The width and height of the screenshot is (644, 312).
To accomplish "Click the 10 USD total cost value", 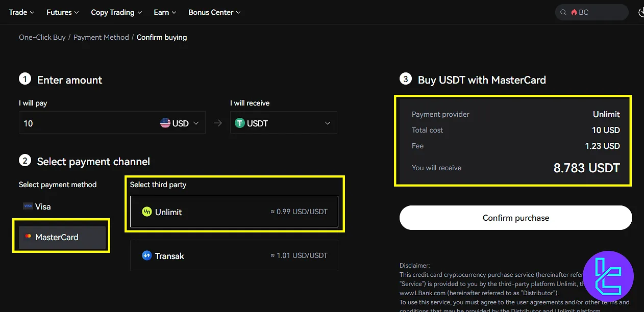I will [x=606, y=130].
